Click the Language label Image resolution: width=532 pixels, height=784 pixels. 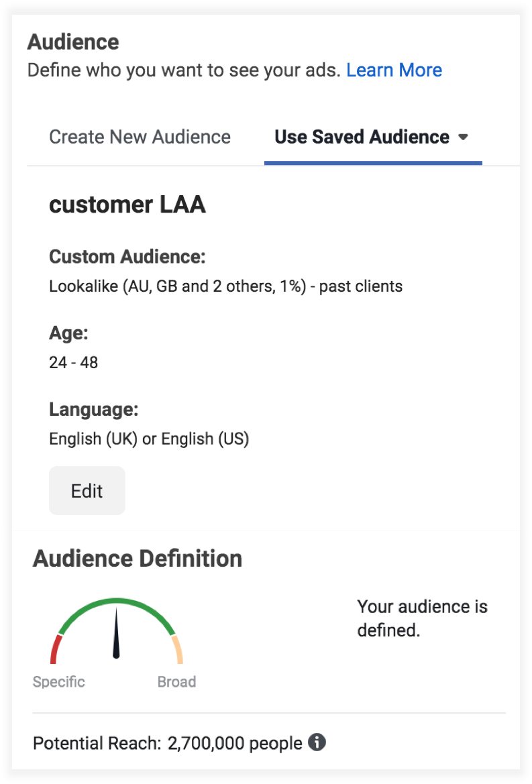pos(93,409)
